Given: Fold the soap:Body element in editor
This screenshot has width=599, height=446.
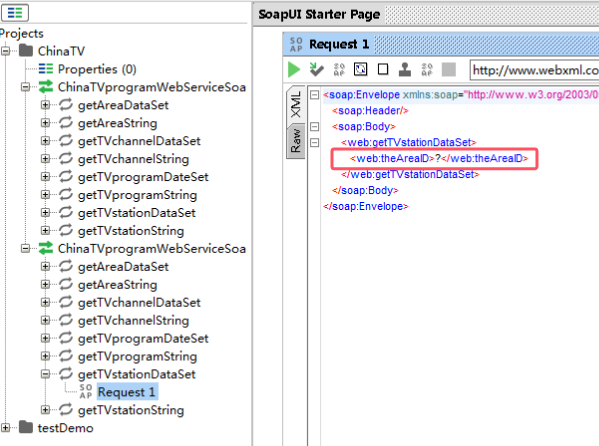Looking at the screenshot, I should coord(314,127).
